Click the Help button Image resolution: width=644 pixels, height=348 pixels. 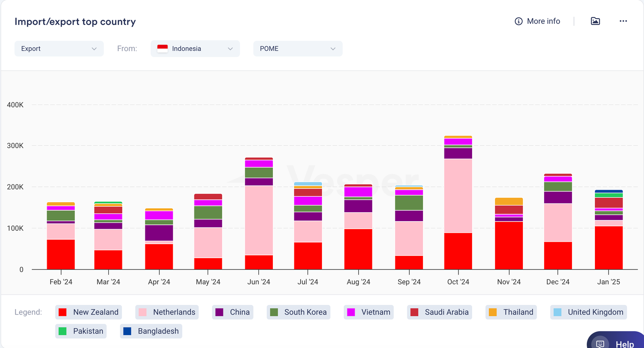pyautogui.click(x=618, y=342)
